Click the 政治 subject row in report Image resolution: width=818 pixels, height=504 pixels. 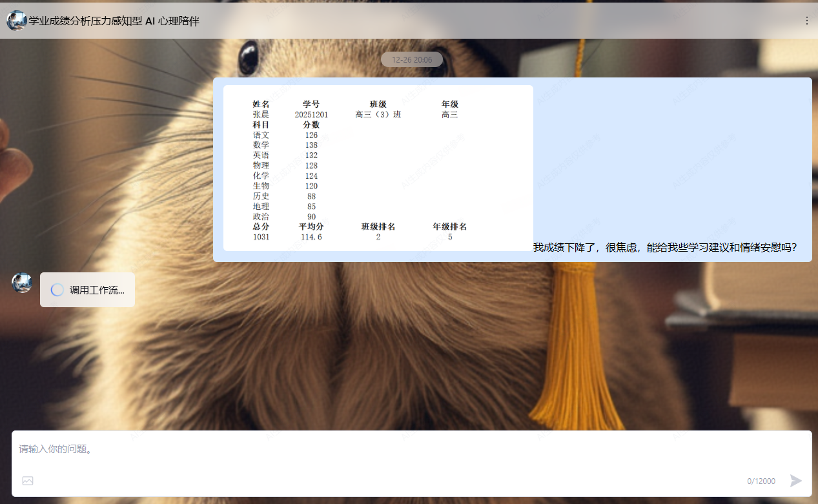[x=285, y=217]
